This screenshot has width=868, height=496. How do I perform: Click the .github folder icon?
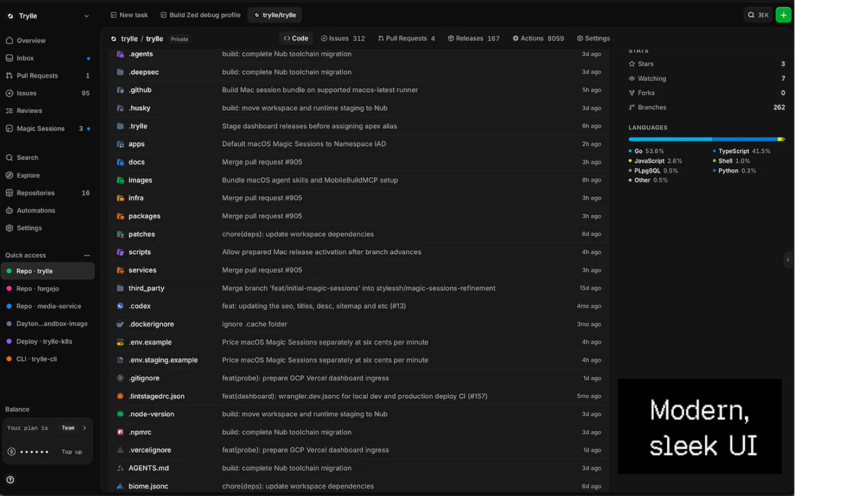120,90
